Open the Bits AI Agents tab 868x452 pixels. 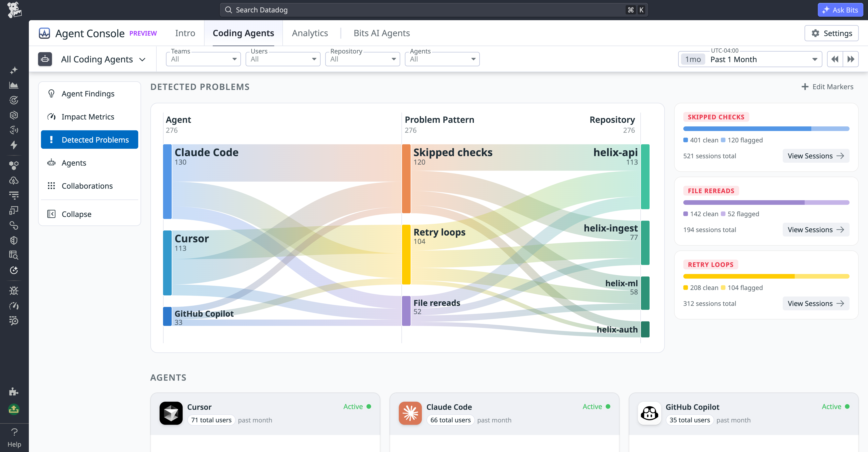381,33
